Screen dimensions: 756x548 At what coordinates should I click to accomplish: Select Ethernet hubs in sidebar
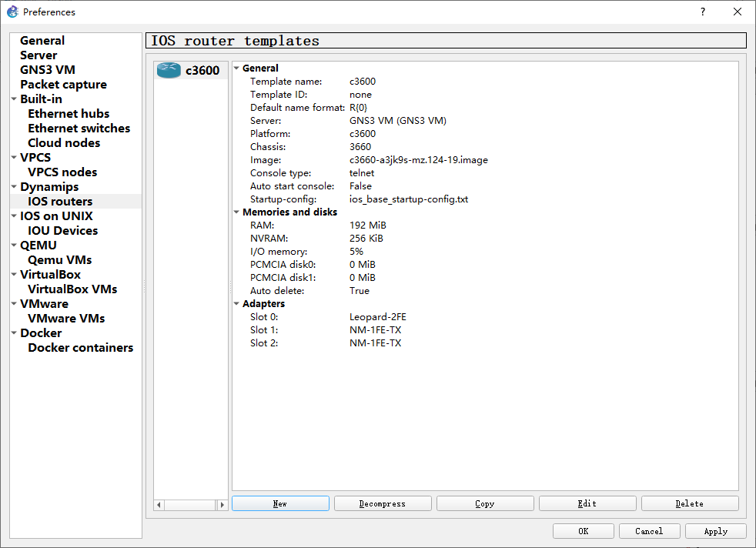pyautogui.click(x=69, y=114)
